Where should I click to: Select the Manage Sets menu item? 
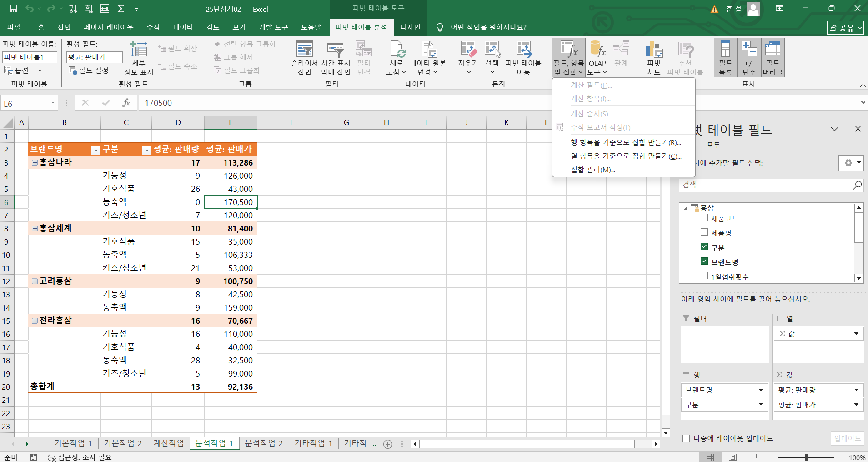(592, 170)
